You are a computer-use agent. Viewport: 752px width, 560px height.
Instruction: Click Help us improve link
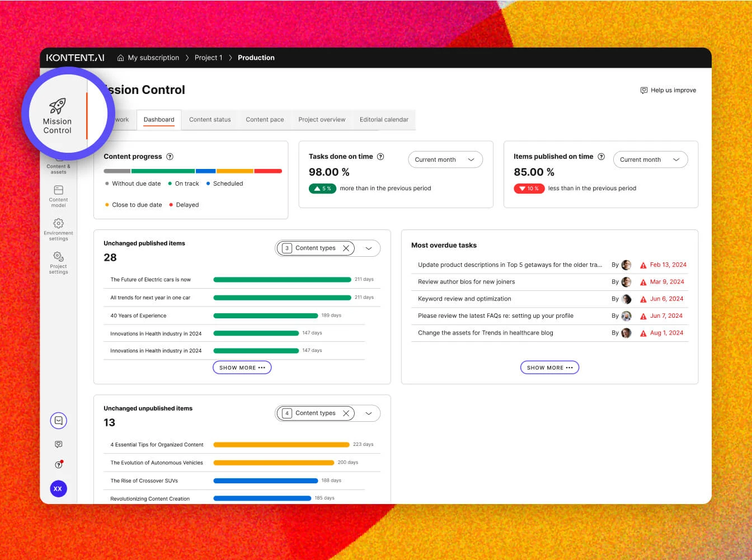(x=668, y=90)
